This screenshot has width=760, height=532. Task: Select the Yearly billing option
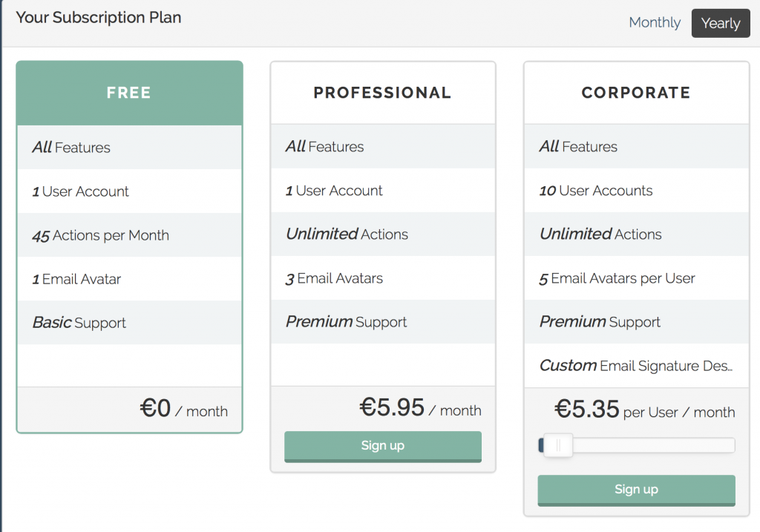pos(721,23)
